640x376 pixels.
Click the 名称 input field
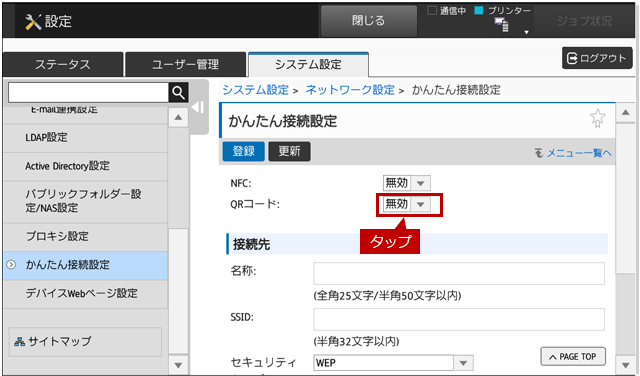pyautogui.click(x=459, y=273)
